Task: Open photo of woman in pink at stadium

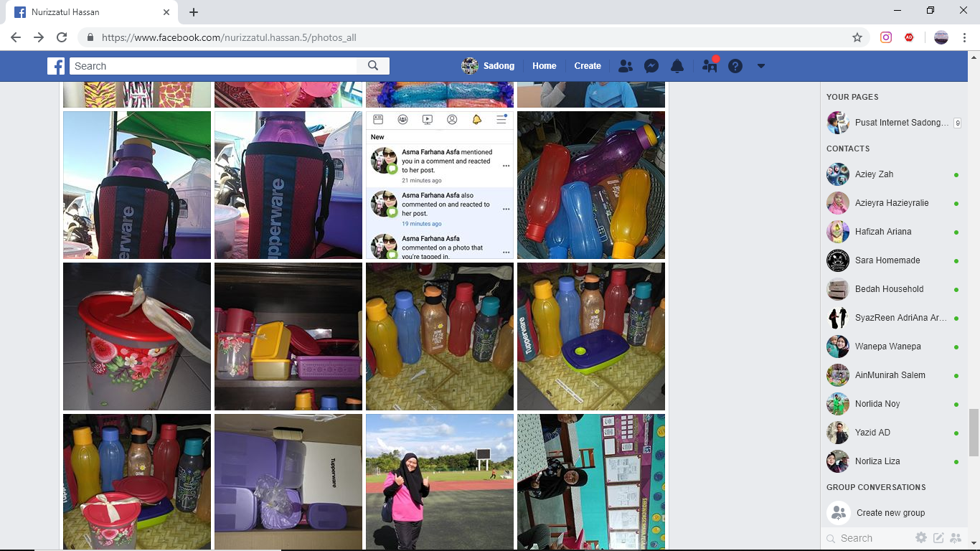Action: tap(440, 481)
